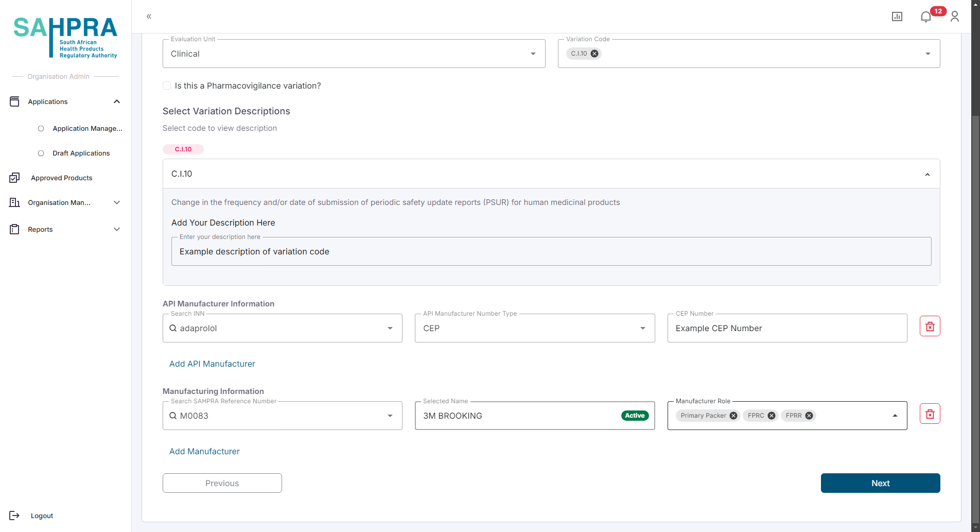Delete the API manufacturer row
Screen dimensions: 980x532
point(930,327)
